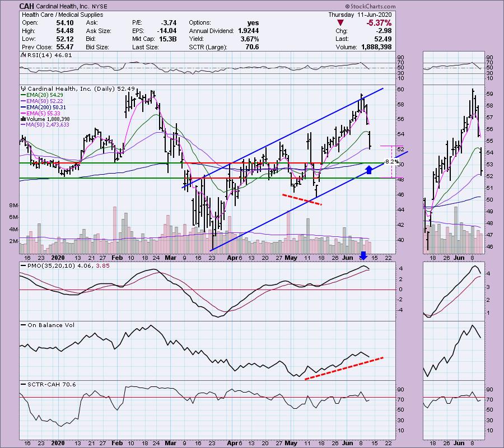Click the PMO(35,20,10) legend line marker
504x448 pixels.
click(x=24, y=266)
